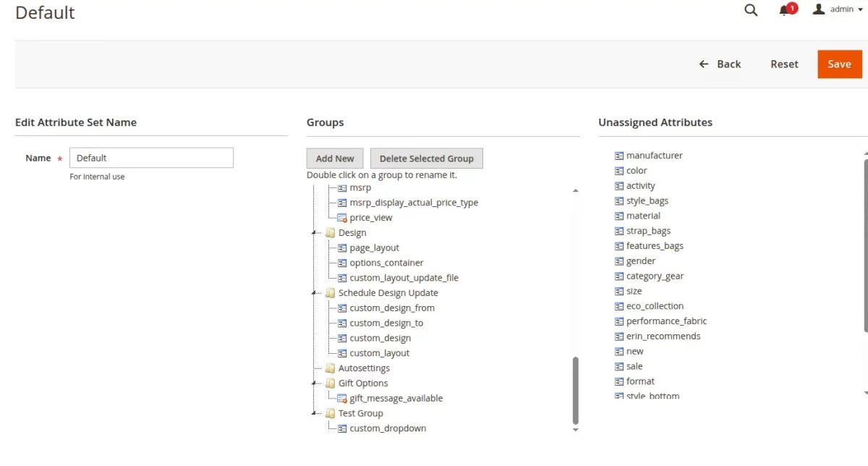
Task: Click the Autosettings folder icon
Action: pyautogui.click(x=330, y=368)
